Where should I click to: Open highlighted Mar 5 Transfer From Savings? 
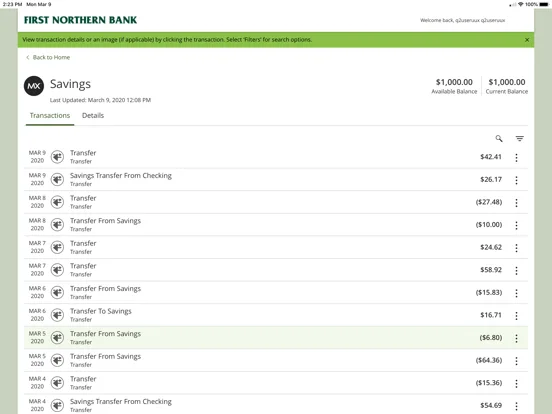point(276,338)
